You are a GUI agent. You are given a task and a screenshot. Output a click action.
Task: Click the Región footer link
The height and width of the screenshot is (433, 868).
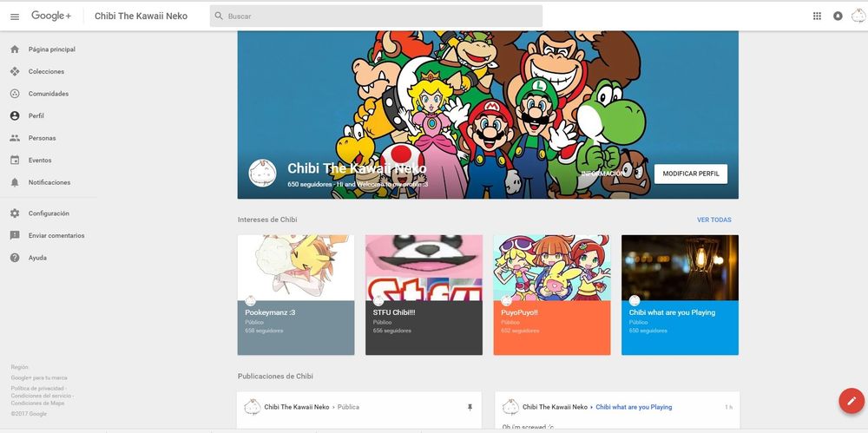19,367
